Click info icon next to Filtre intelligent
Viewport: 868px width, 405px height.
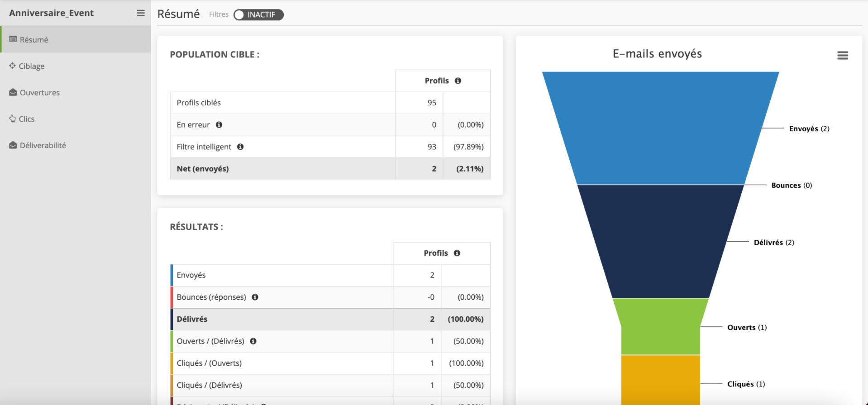click(x=240, y=147)
